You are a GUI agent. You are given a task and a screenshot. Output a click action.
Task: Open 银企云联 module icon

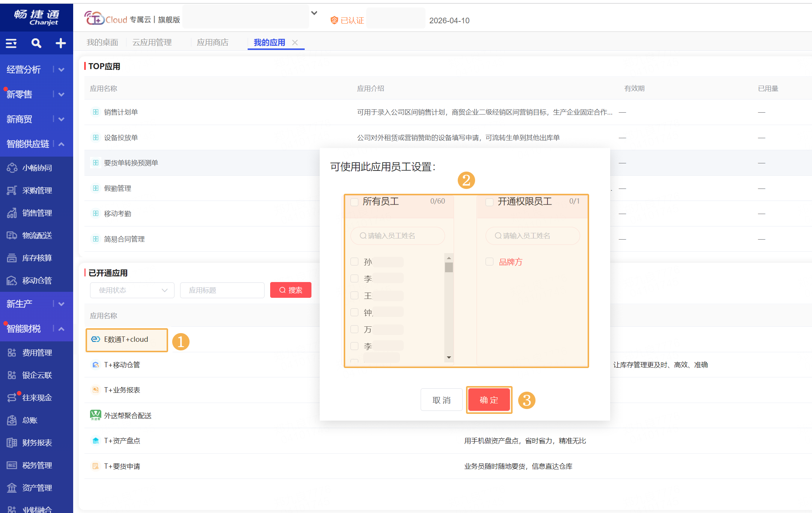pos(12,375)
